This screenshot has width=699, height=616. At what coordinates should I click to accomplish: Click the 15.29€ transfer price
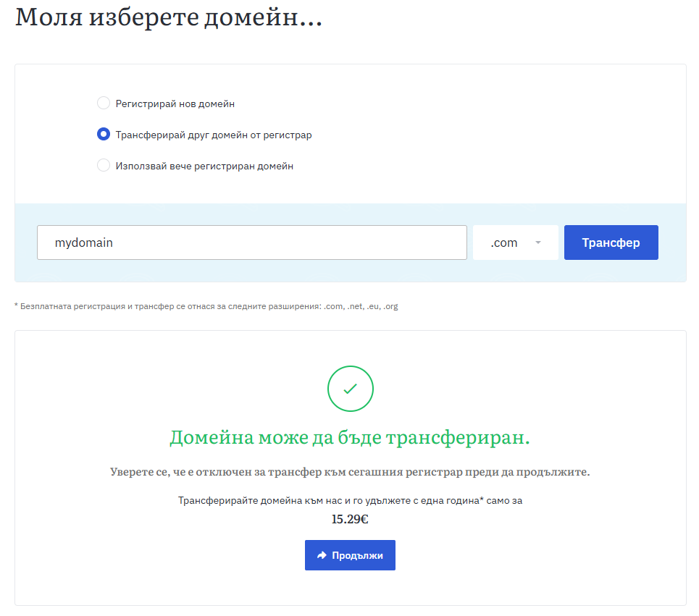(x=350, y=519)
